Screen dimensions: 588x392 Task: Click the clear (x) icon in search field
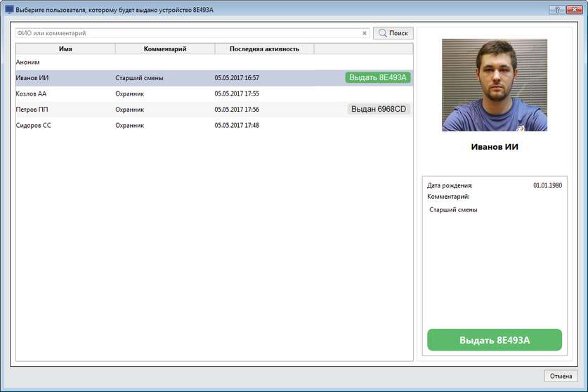click(x=364, y=33)
